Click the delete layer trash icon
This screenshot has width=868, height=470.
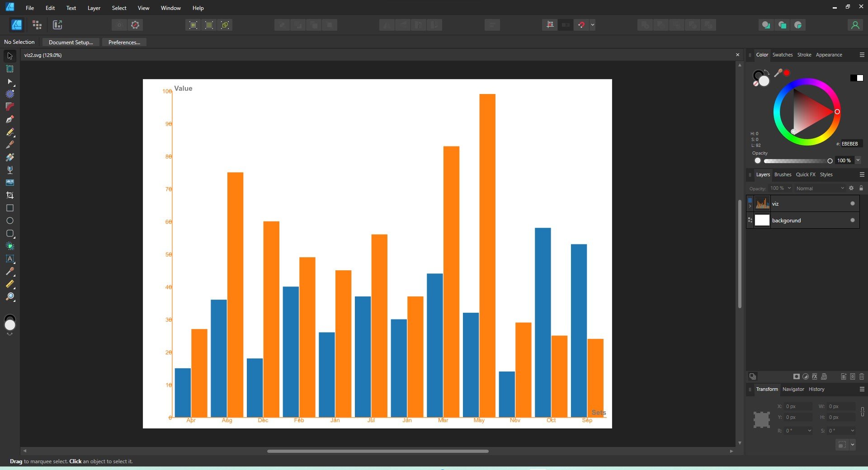click(862, 376)
